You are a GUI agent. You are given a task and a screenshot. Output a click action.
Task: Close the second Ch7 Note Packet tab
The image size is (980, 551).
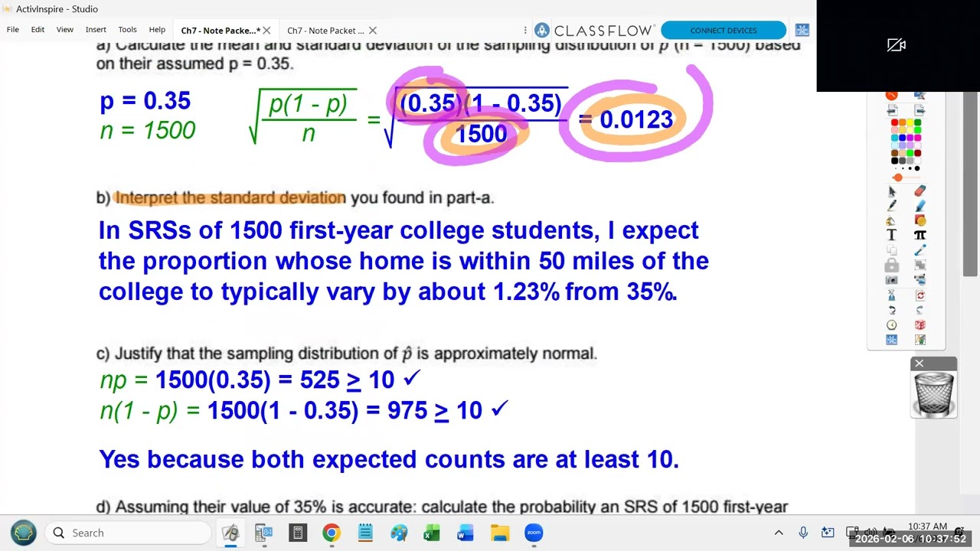pyautogui.click(x=373, y=31)
